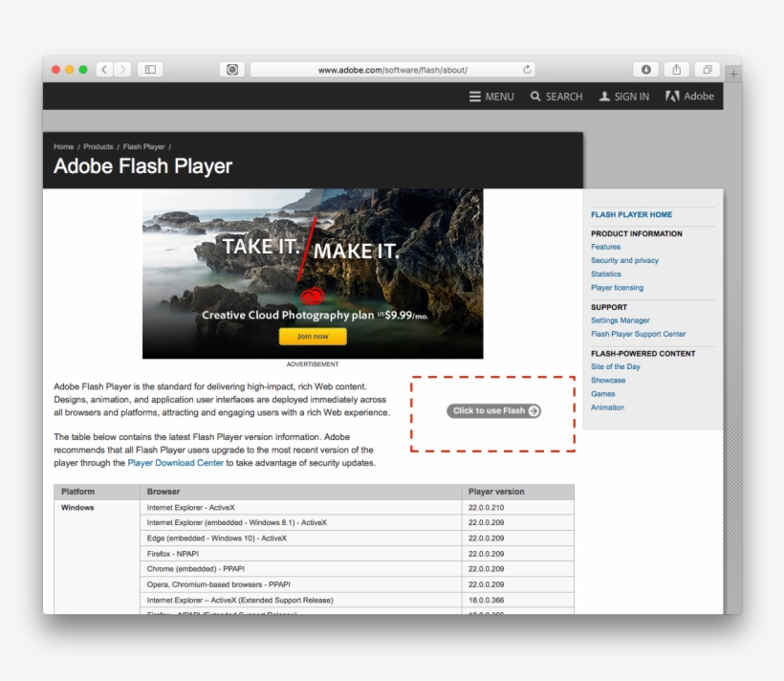The width and height of the screenshot is (784, 681).
Task: Select the Chrome (embedded) - PPAPI row text
Action: [196, 569]
